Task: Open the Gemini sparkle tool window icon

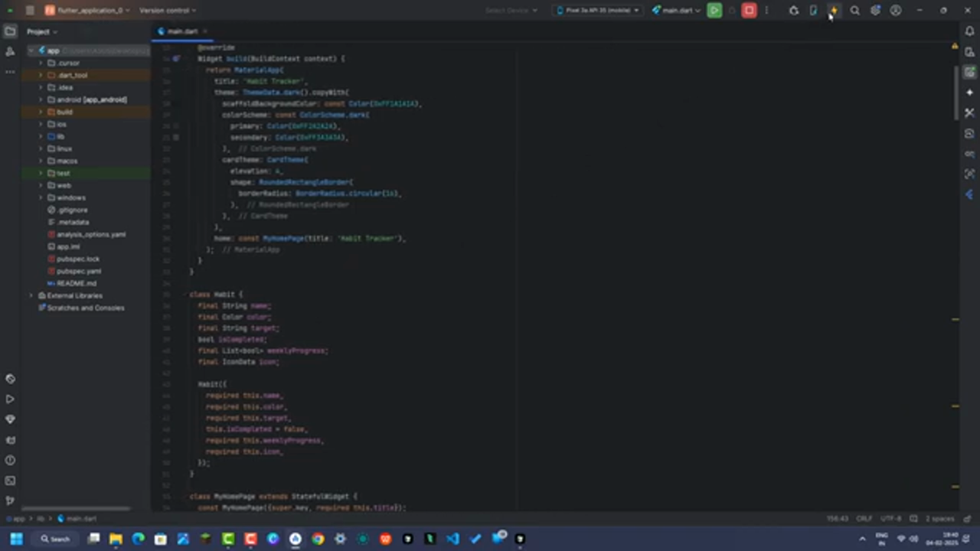Action: click(x=969, y=93)
